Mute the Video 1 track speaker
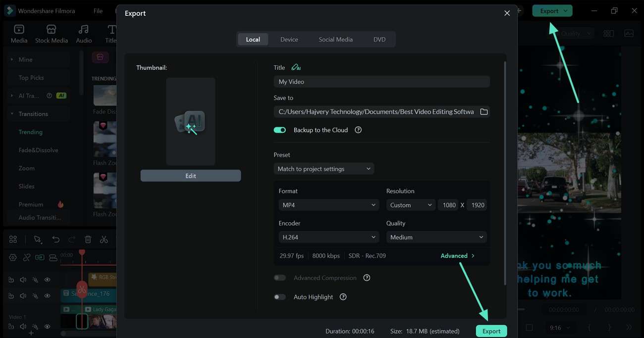644x338 pixels. pyautogui.click(x=23, y=327)
